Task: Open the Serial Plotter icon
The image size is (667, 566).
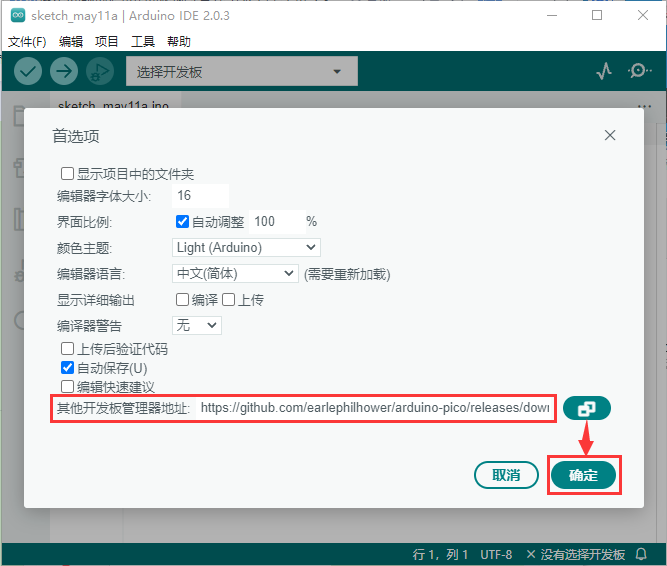Action: coord(604,71)
